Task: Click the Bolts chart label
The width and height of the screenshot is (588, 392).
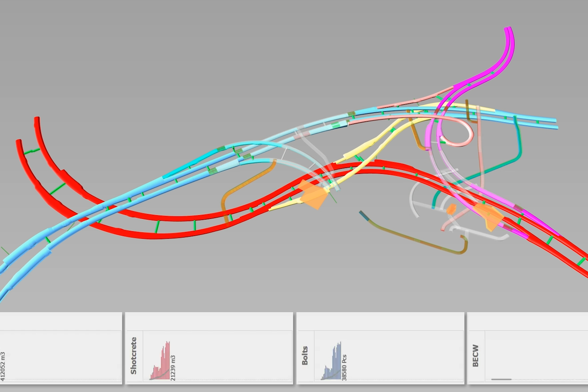Action: [x=305, y=356]
